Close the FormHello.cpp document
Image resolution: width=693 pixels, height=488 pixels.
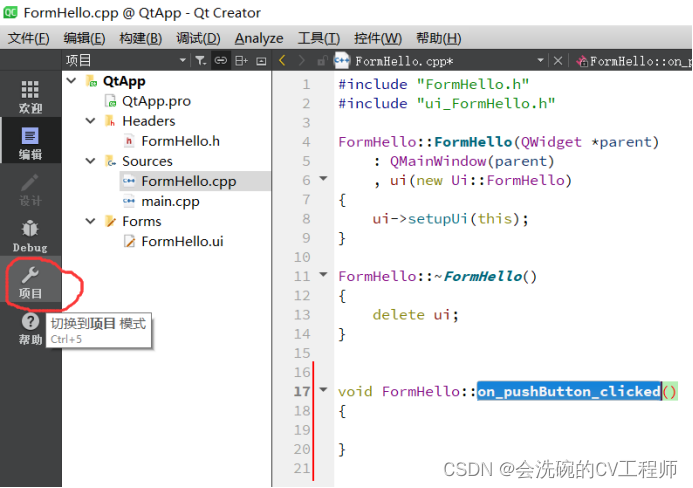[558, 61]
